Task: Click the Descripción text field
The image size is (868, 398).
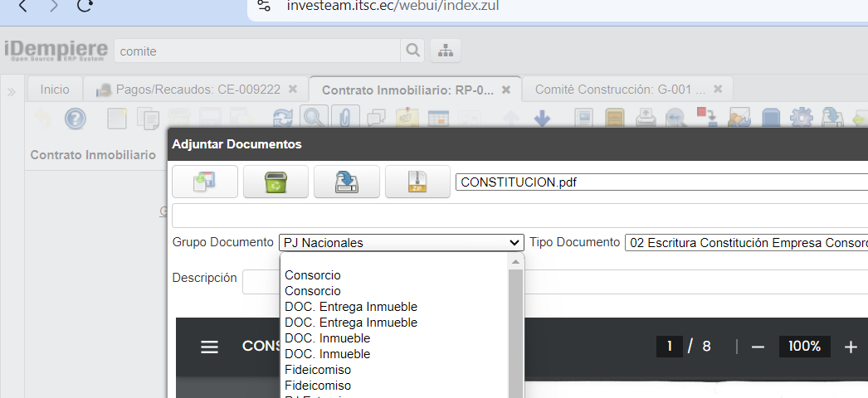Action: pos(261,281)
